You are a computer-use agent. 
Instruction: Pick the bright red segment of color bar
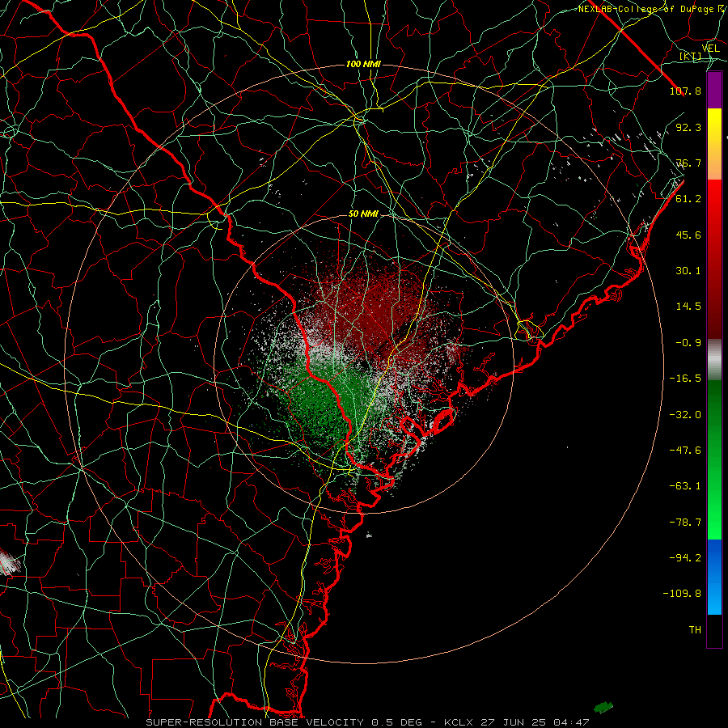click(x=714, y=205)
